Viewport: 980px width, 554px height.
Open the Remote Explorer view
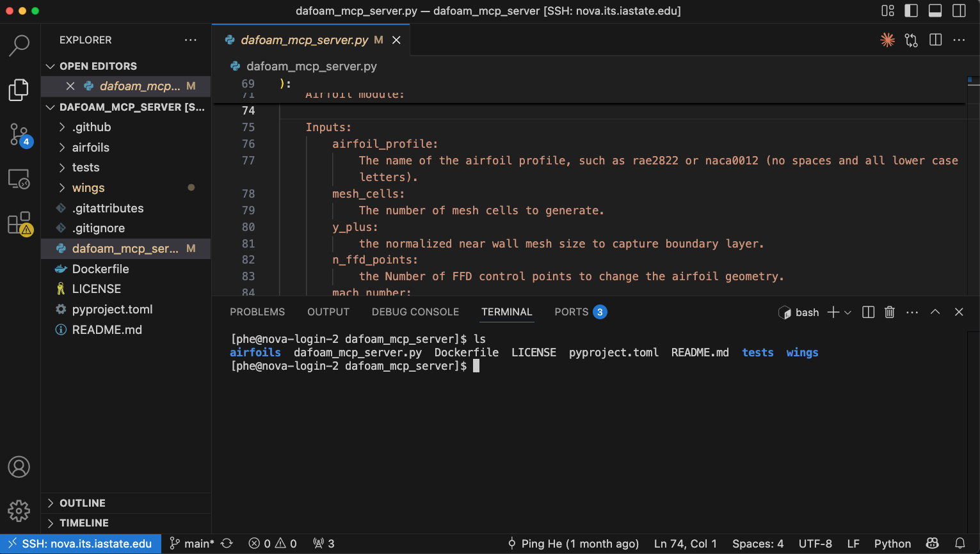tap(19, 179)
